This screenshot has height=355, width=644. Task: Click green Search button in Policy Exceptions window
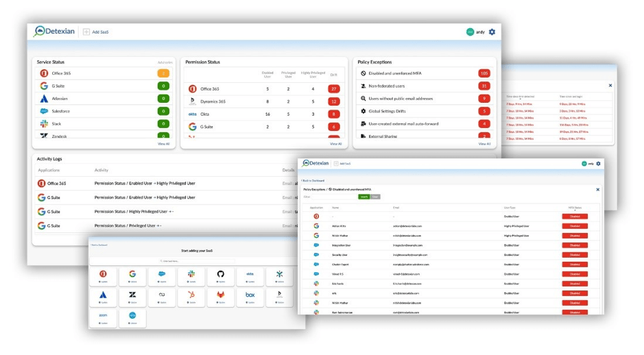click(x=364, y=197)
